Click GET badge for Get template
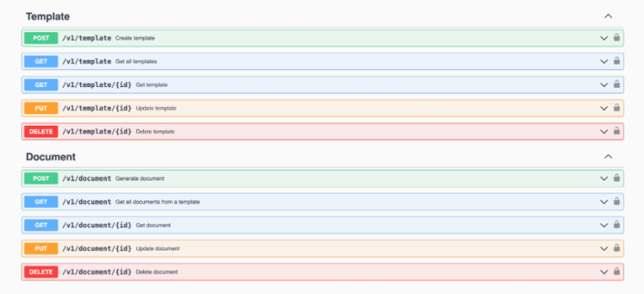 (41, 85)
